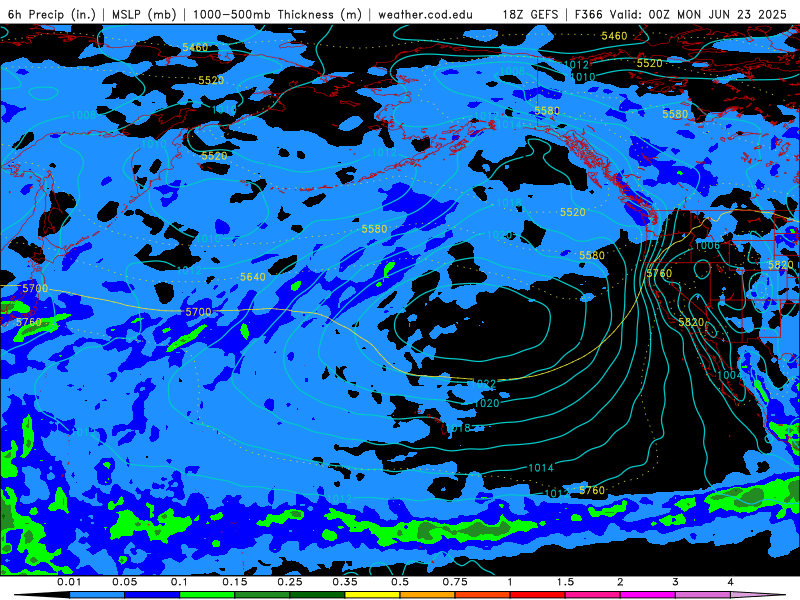Screen dimensions: 800x600
Task: Click the dark blue 0.05–0.1 legend swatch
Action: 152,595
